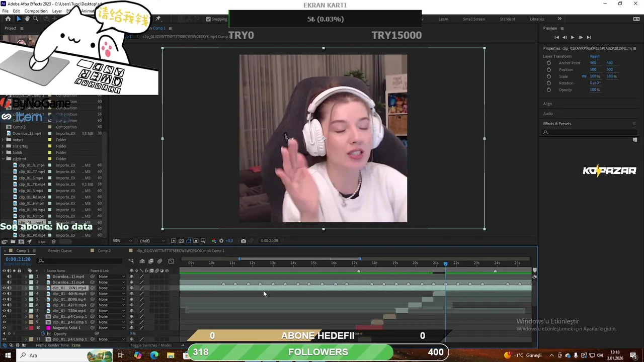Open grid and guide options

tap(204, 241)
